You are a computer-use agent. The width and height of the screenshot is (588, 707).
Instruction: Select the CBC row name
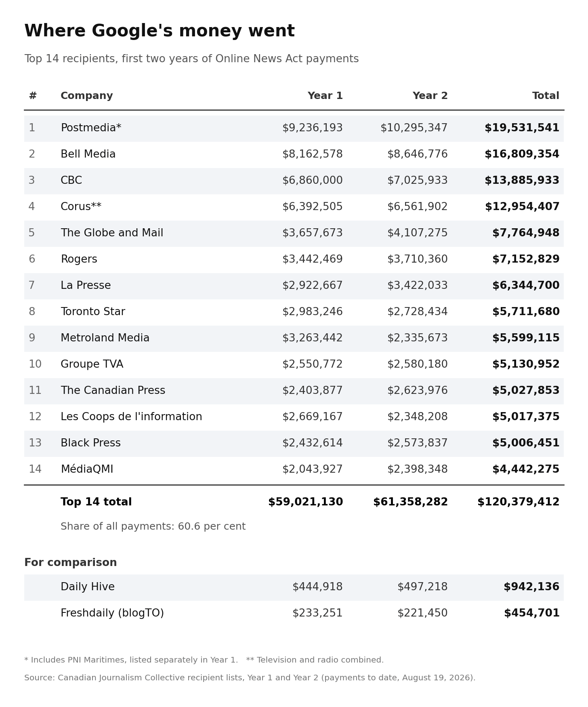(71, 181)
